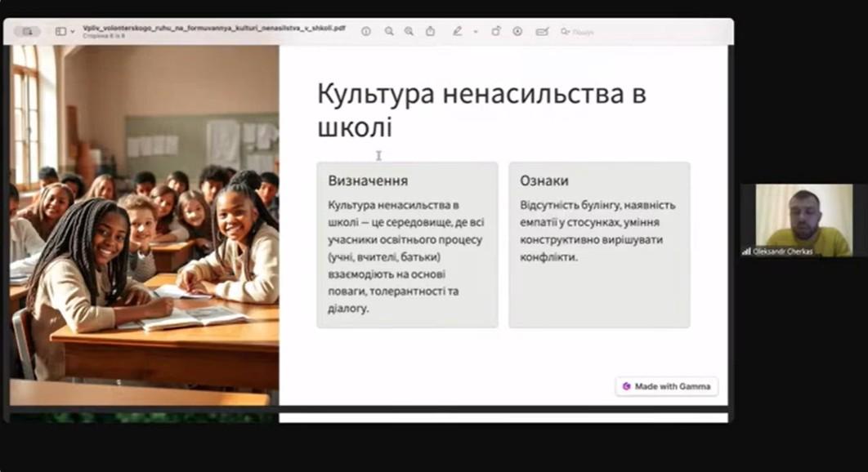This screenshot has height=472, width=868.
Task: Click the form filling icon
Action: click(541, 31)
